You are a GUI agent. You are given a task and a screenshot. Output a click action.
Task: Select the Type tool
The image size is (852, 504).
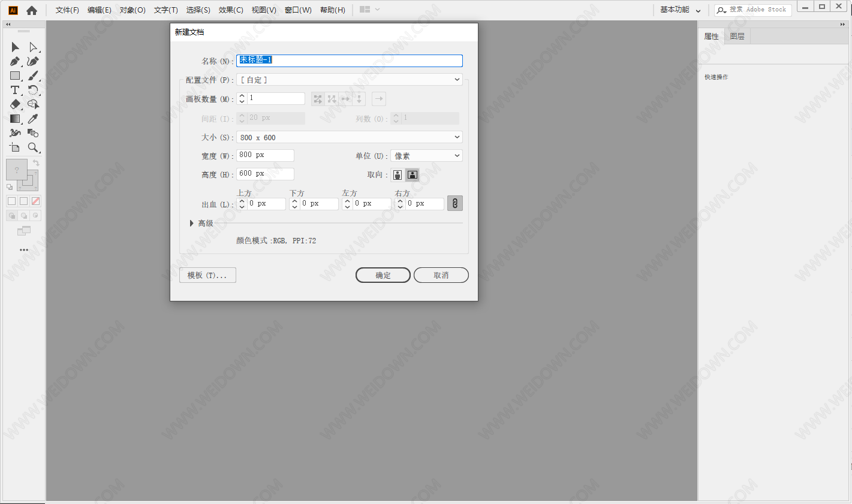(x=15, y=90)
